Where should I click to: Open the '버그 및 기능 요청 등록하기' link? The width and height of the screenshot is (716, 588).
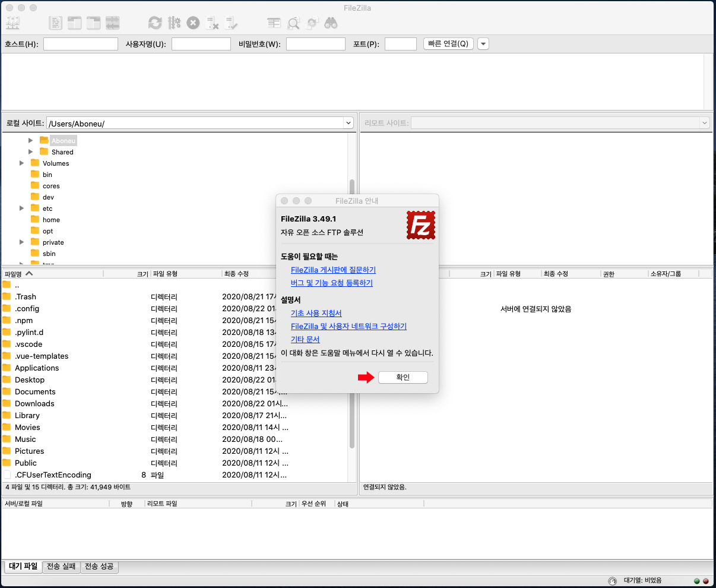[332, 283]
